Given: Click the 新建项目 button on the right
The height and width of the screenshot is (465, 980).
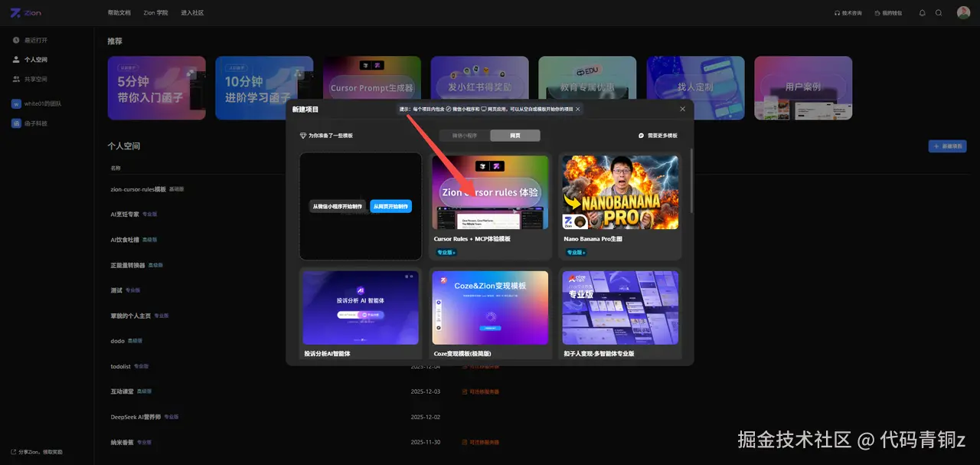Looking at the screenshot, I should click(947, 146).
